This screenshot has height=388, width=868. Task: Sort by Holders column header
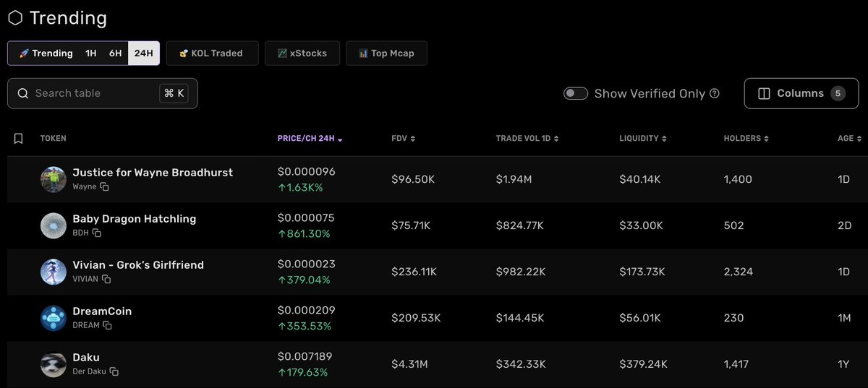coord(746,139)
